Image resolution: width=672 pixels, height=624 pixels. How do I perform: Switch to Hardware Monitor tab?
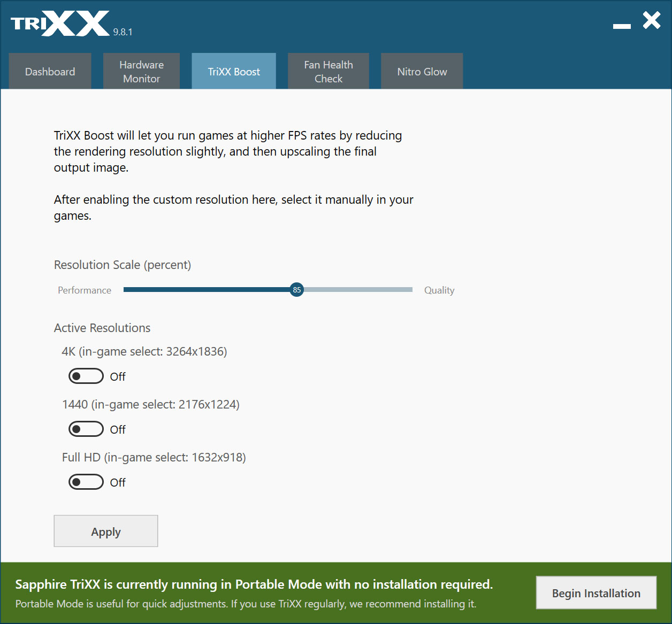[x=141, y=72]
